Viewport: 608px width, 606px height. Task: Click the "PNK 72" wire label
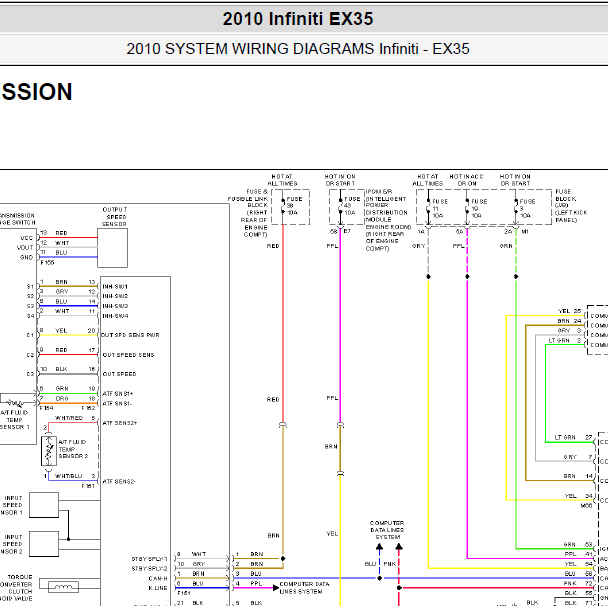click(578, 583)
